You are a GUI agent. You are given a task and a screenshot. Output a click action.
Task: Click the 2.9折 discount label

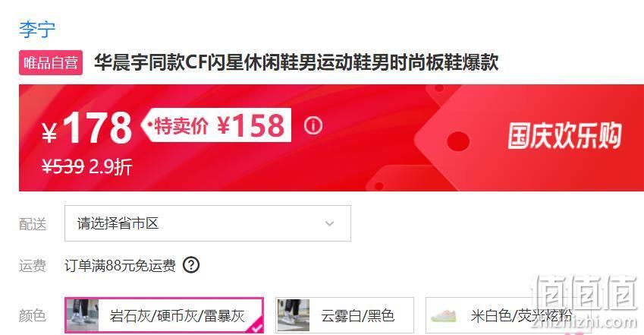[x=111, y=167]
